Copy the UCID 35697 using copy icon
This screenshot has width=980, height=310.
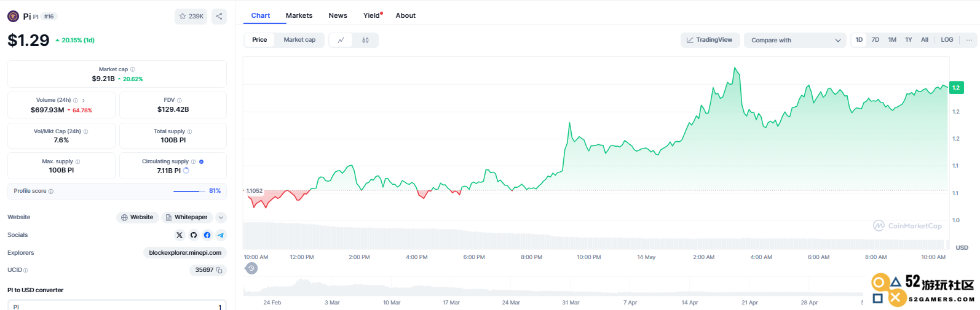(x=219, y=270)
